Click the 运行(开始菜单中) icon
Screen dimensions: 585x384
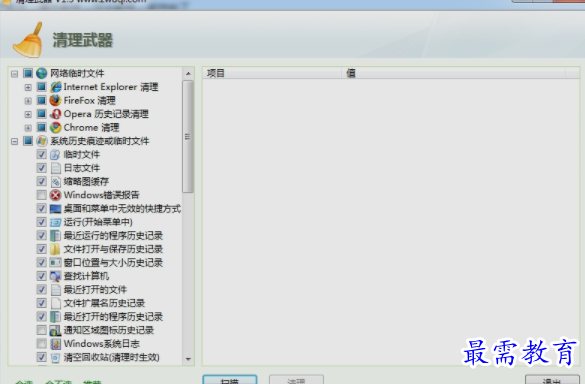point(55,222)
